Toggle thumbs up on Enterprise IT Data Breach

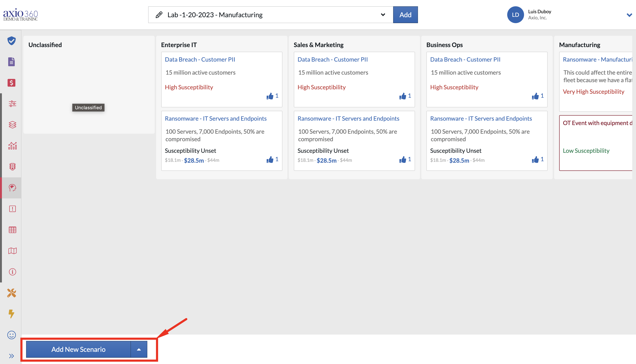click(270, 96)
